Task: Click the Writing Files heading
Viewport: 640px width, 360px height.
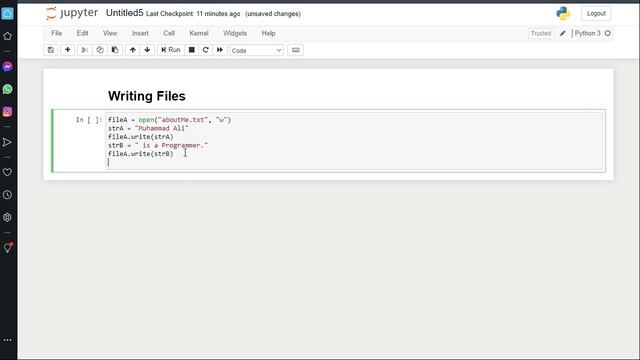Action: [x=147, y=96]
